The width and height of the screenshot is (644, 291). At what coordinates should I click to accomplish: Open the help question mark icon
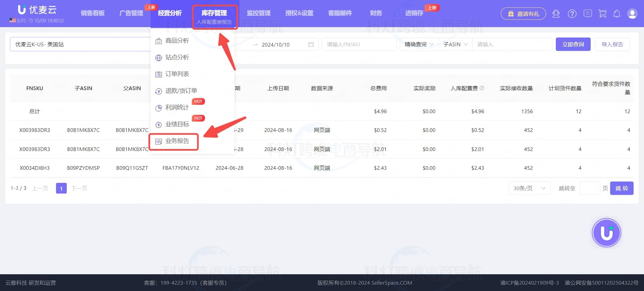(x=572, y=14)
